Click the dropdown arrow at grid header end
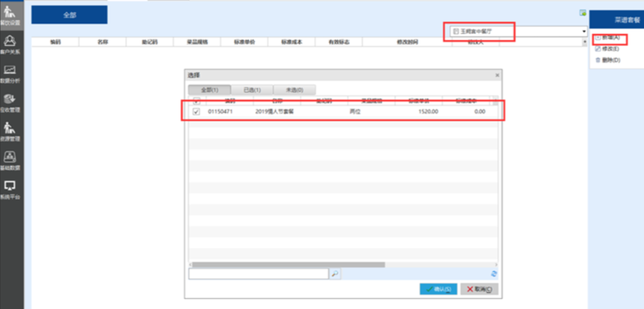 tap(585, 42)
